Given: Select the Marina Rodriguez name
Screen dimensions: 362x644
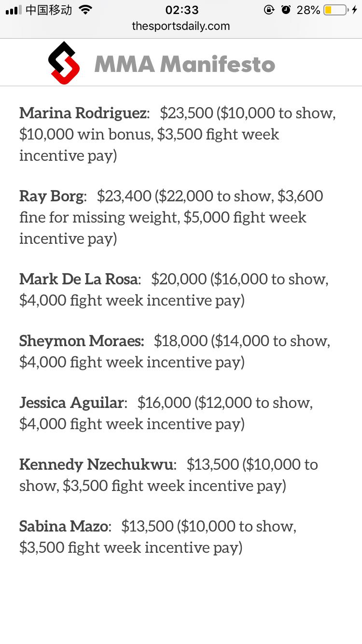Looking at the screenshot, I should (83, 113).
